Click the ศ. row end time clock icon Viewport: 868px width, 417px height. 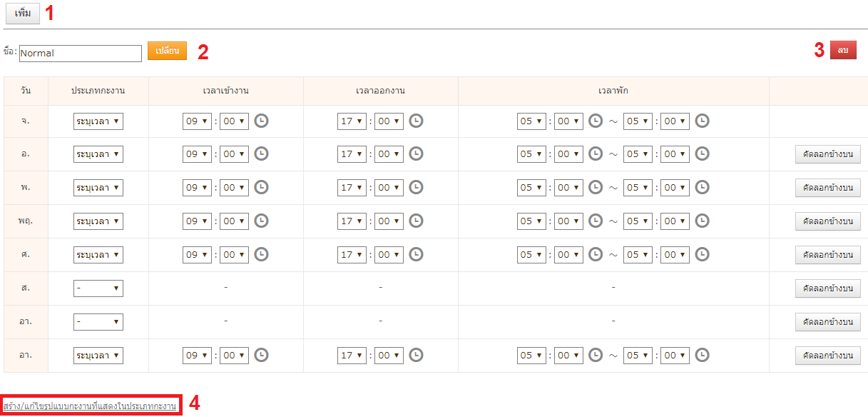[x=417, y=255]
